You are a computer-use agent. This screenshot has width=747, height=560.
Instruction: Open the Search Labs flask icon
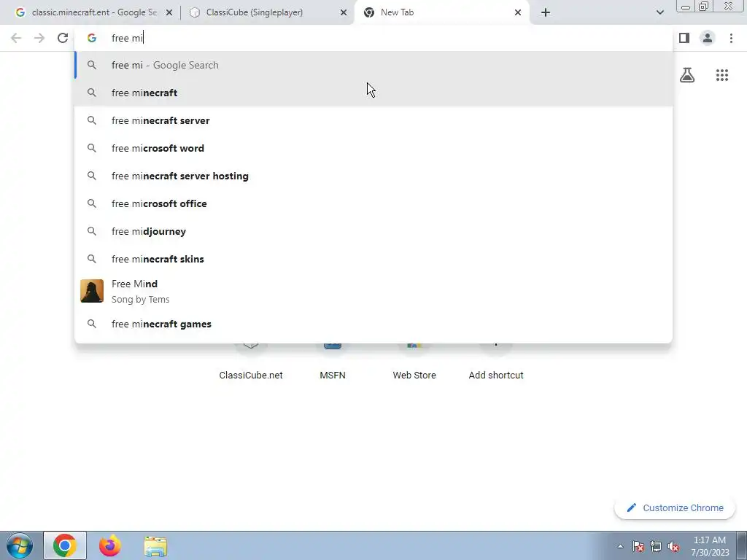[x=687, y=75]
